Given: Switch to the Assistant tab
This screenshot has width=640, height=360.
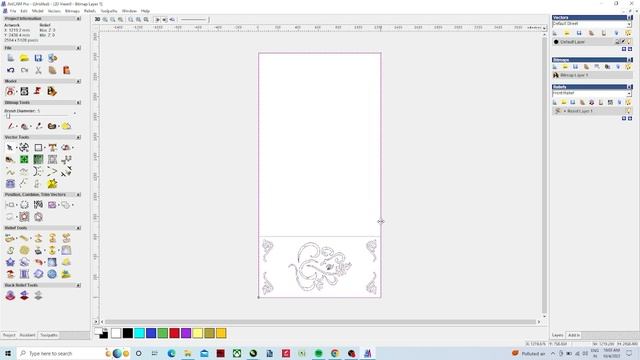Looking at the screenshot, I should [x=27, y=335].
